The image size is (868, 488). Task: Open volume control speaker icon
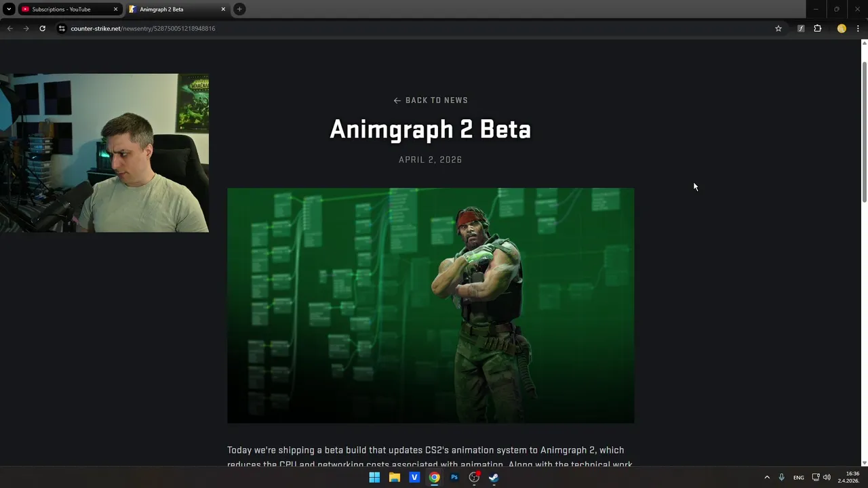(x=827, y=477)
